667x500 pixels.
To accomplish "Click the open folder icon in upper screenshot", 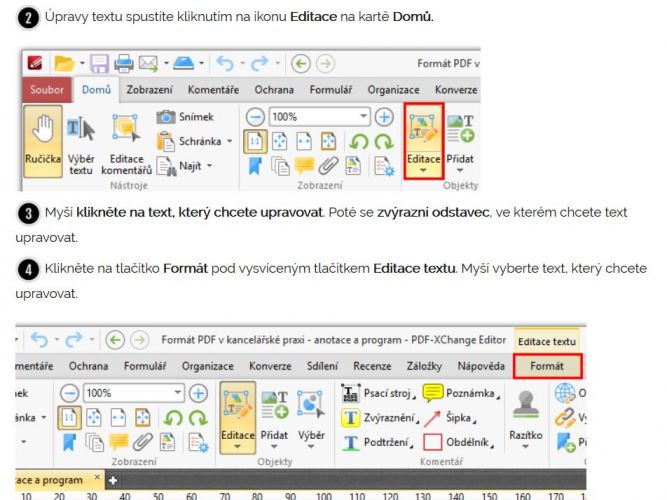I will point(64,64).
